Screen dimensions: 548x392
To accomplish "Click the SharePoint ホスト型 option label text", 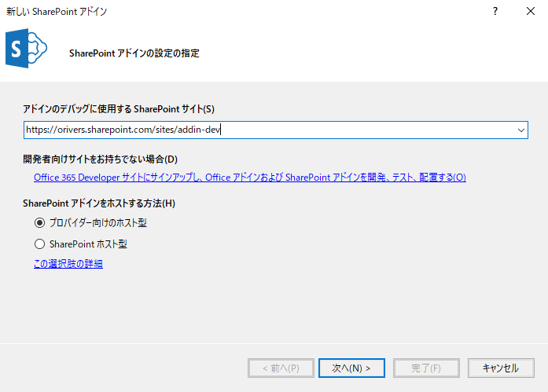I will (88, 244).
